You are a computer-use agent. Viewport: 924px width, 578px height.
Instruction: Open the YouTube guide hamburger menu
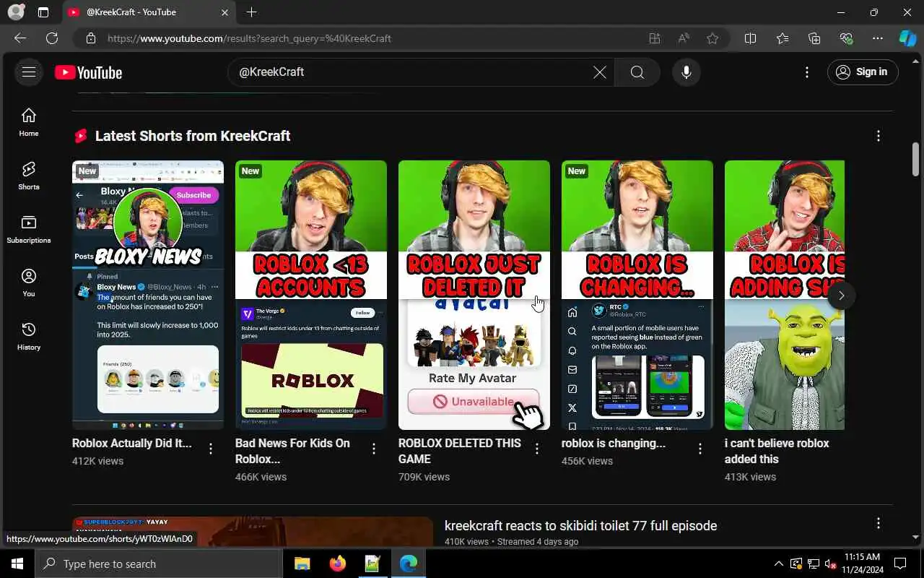[x=29, y=72]
